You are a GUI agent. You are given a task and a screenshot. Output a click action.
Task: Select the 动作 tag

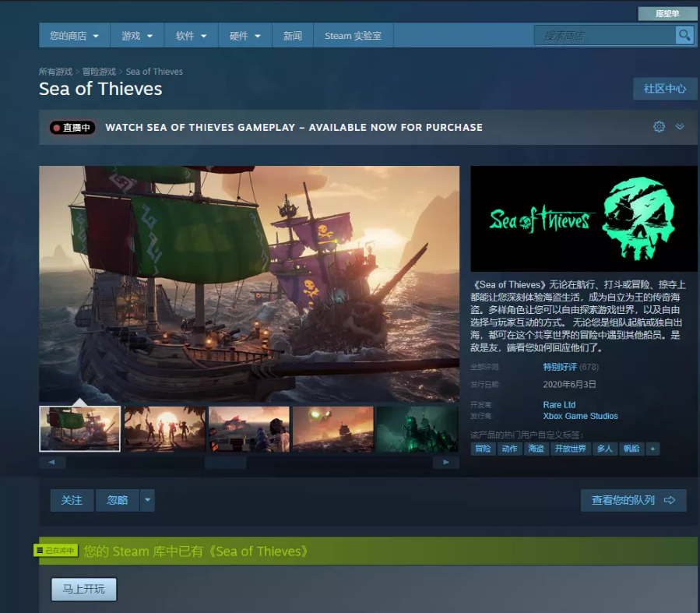click(509, 449)
